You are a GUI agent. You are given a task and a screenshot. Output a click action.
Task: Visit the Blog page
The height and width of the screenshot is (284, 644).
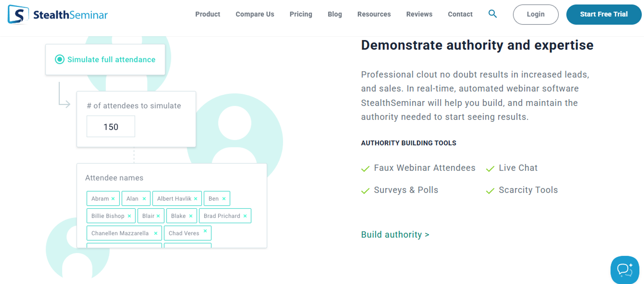[x=335, y=14]
